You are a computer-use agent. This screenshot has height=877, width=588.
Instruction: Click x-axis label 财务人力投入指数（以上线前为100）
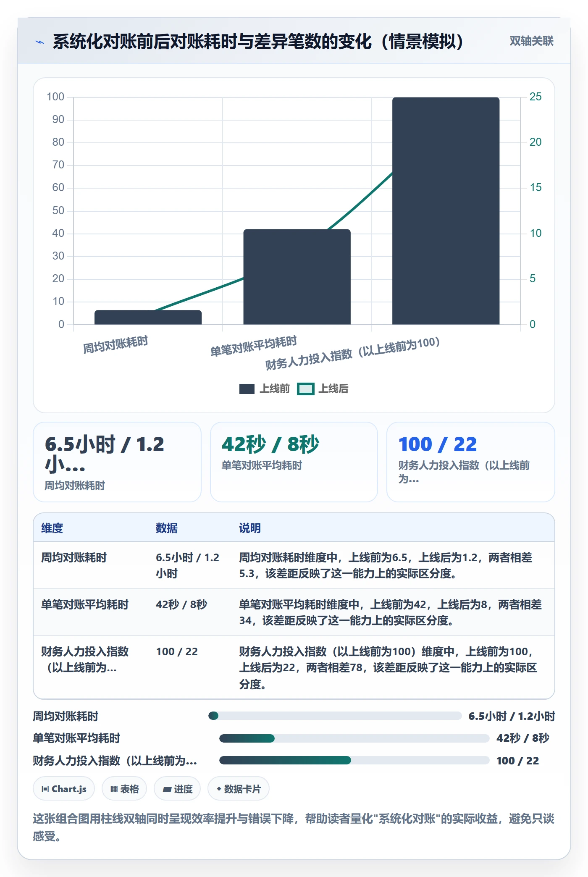coord(353,354)
